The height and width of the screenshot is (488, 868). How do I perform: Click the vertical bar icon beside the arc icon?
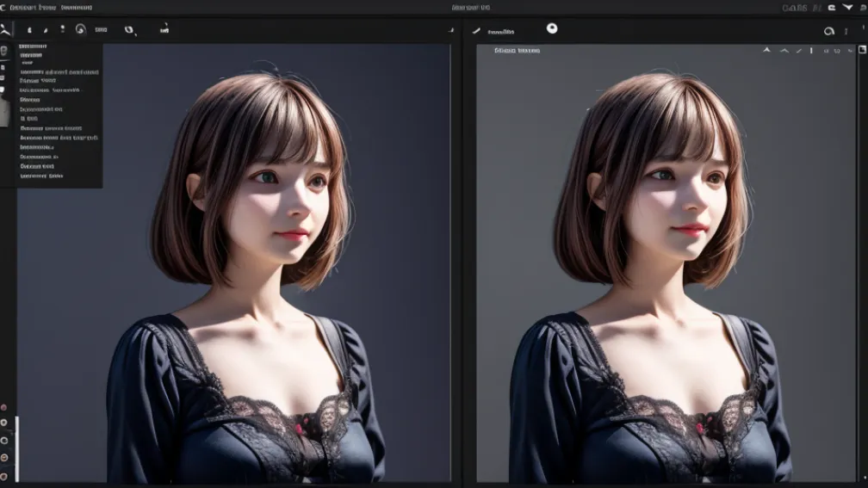846,32
